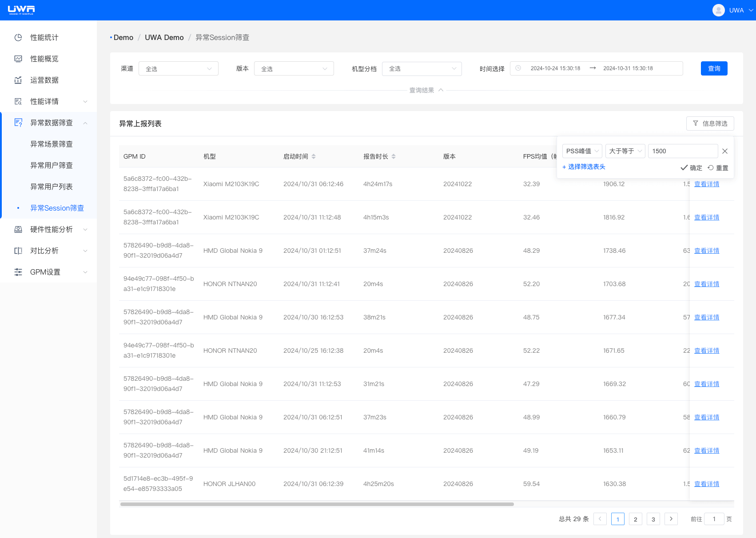Click the start date 2024-10-24 15:30:18
Image resolution: width=756 pixels, height=538 pixels.
click(555, 68)
